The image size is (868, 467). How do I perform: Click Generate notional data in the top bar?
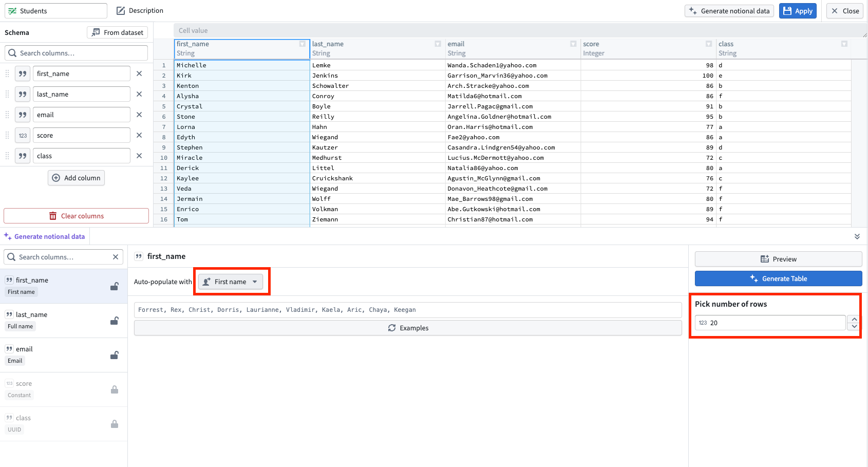(729, 11)
